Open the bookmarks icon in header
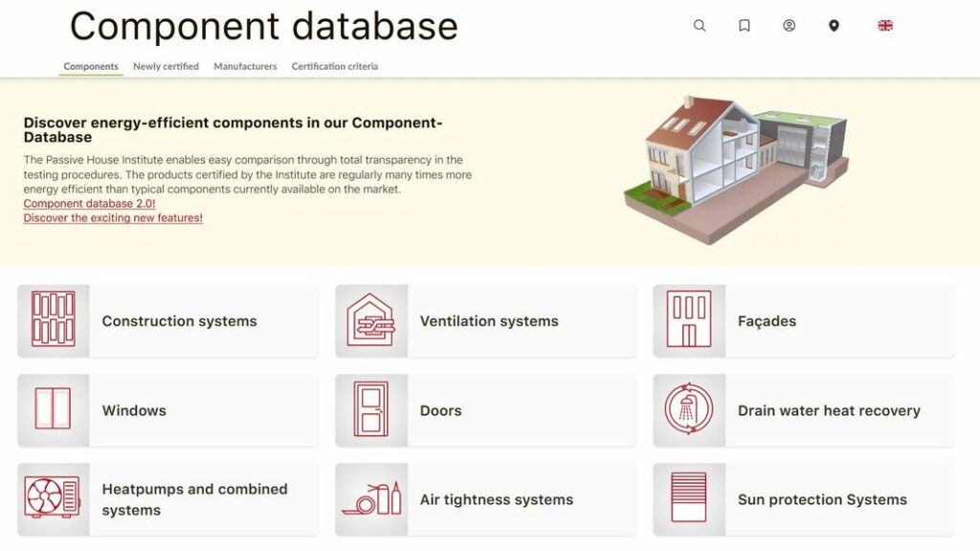This screenshot has width=980, height=551. tap(745, 26)
